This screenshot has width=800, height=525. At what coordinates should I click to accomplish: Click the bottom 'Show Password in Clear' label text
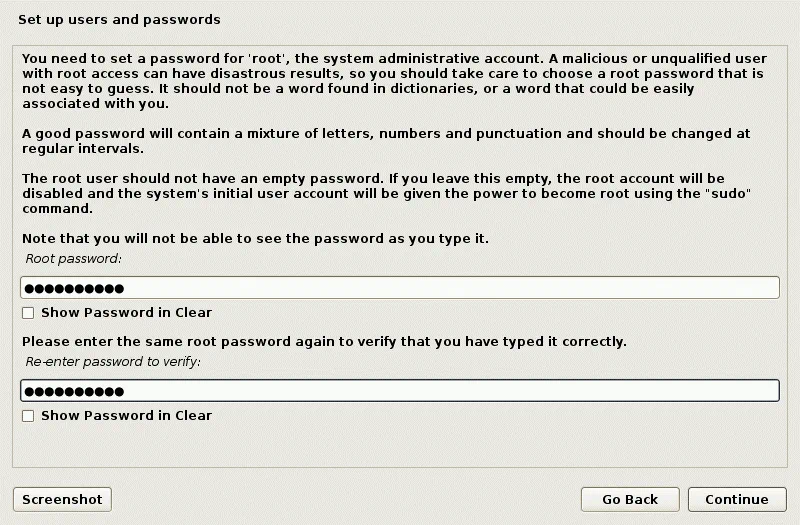(126, 416)
